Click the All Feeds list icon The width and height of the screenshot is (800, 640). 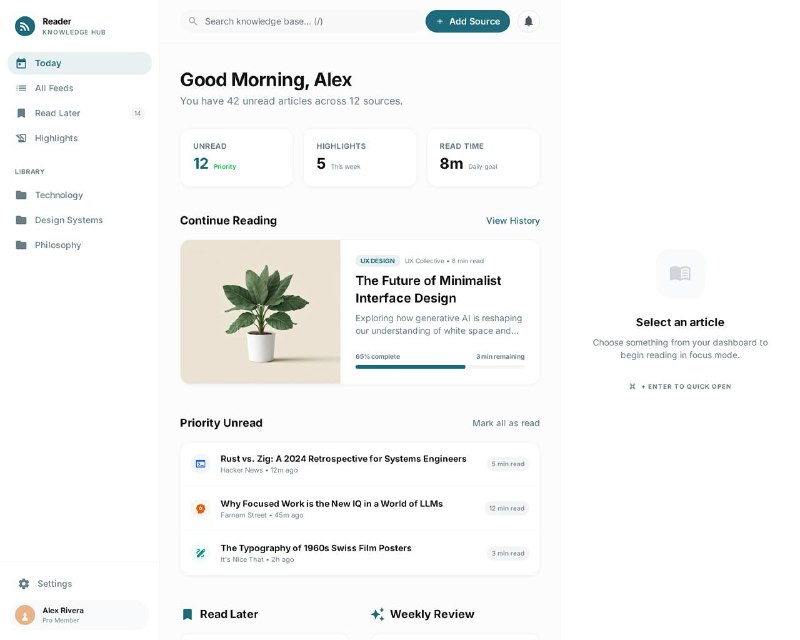[21, 88]
